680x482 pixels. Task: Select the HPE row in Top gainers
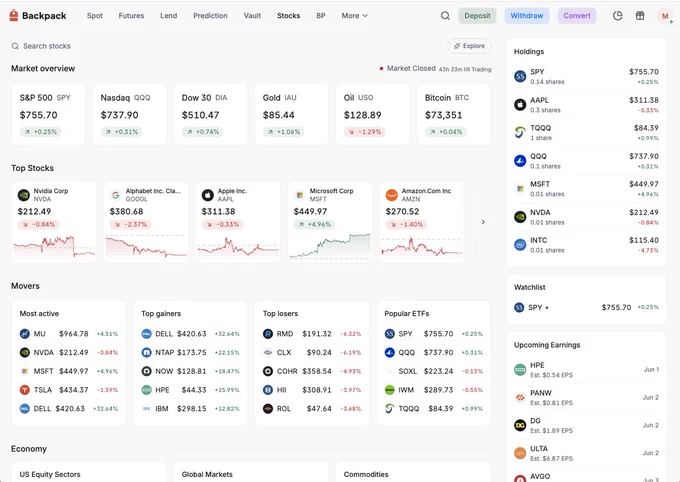click(190, 390)
